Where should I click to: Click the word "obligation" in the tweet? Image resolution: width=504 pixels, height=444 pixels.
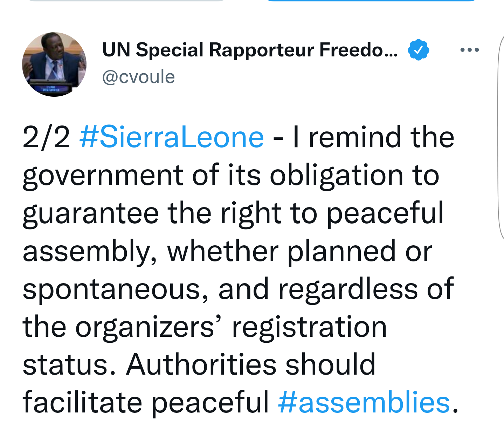[336, 175]
